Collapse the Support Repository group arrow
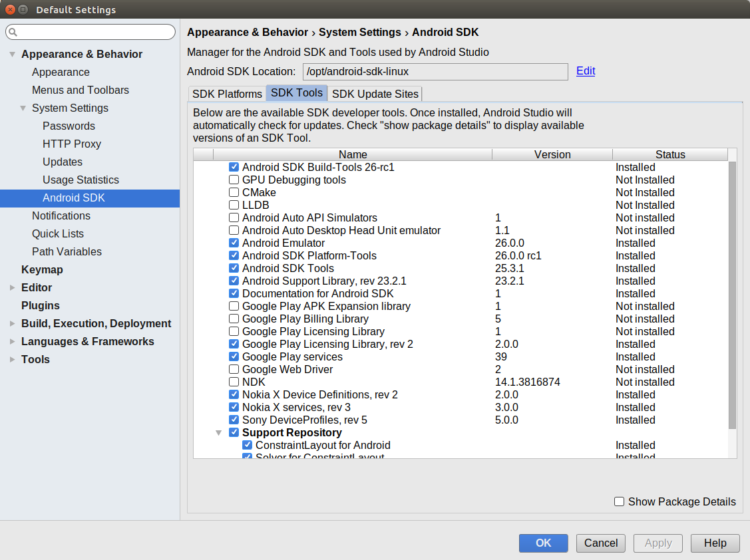This screenshot has height=560, width=750. [218, 433]
